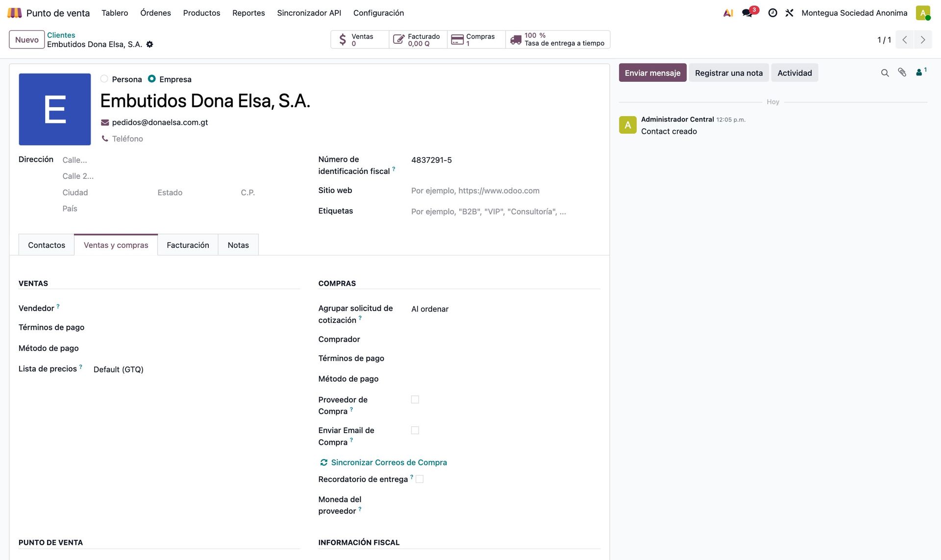Click Administrador Central message avatar
Screen dimensions: 941x560
pyautogui.click(x=628, y=125)
